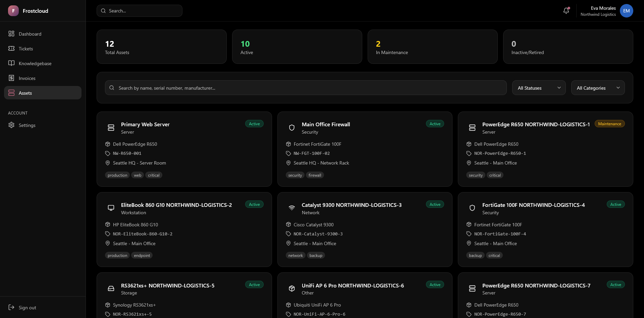The width and height of the screenshot is (644, 318).
Task: Click the server icon on Primary Web Server
Action: [111, 128]
